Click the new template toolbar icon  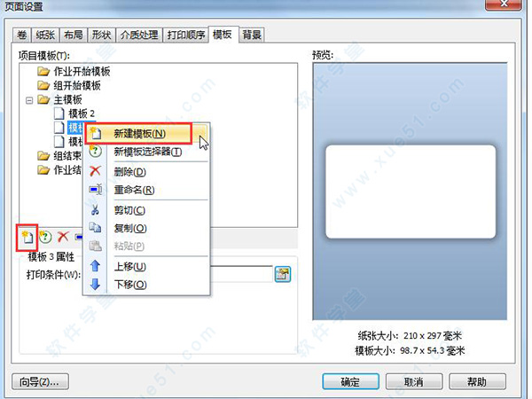(x=27, y=237)
